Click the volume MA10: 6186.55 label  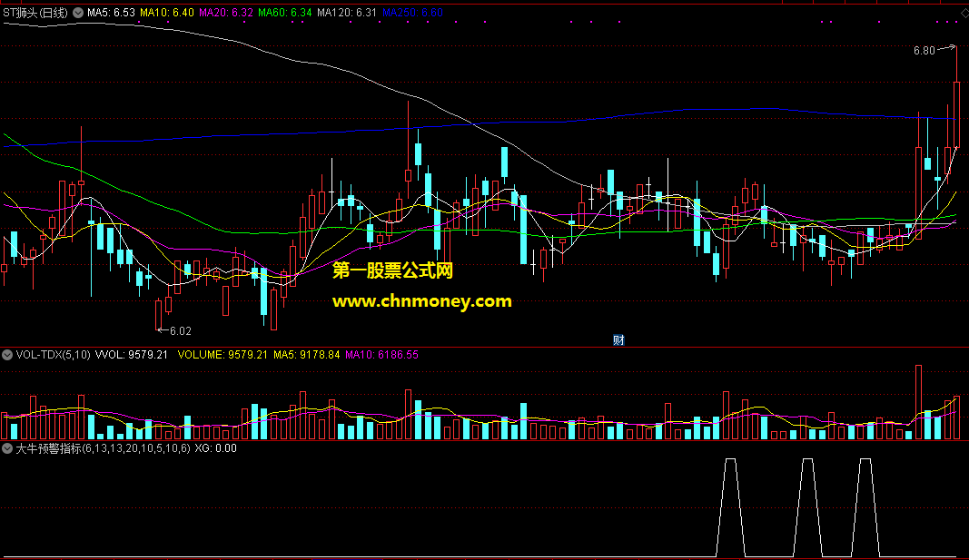(382, 355)
